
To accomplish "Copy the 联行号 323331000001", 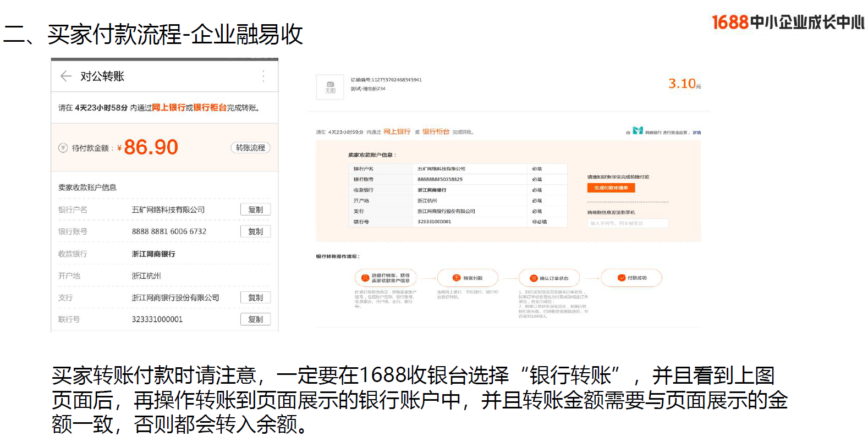I will click(x=255, y=319).
